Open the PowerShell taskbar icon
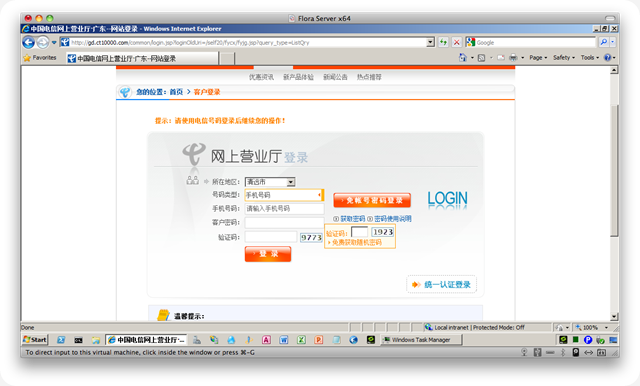This screenshot has width=640, height=386. (61, 339)
